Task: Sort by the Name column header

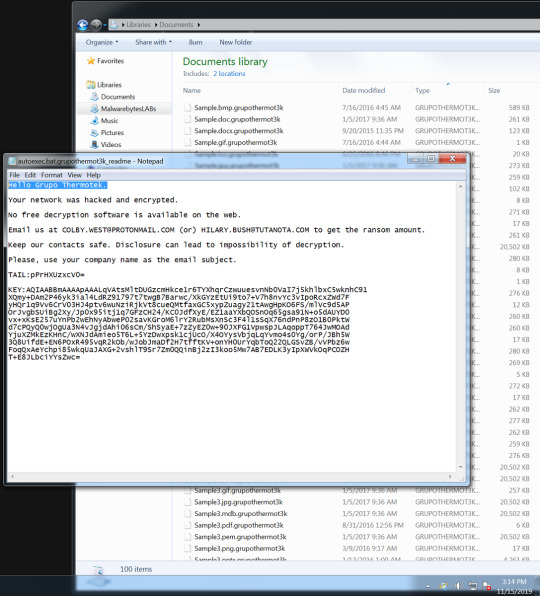Action: 192,90
